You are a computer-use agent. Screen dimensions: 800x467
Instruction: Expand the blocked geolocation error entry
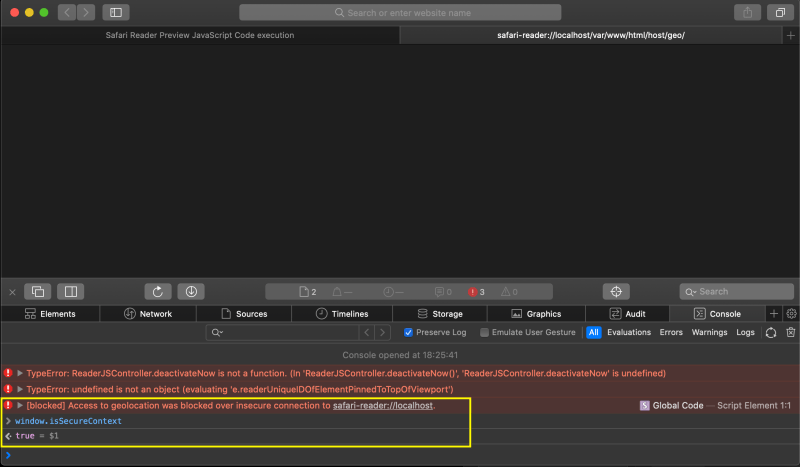coord(20,405)
